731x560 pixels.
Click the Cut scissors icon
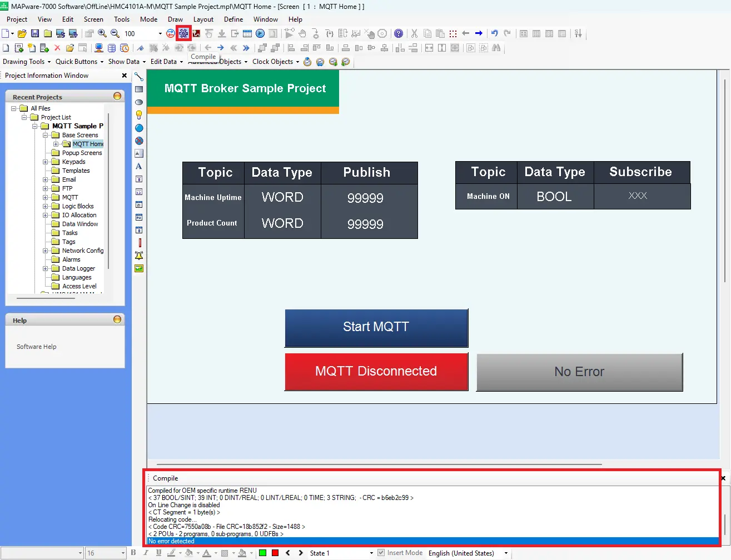coord(414,34)
